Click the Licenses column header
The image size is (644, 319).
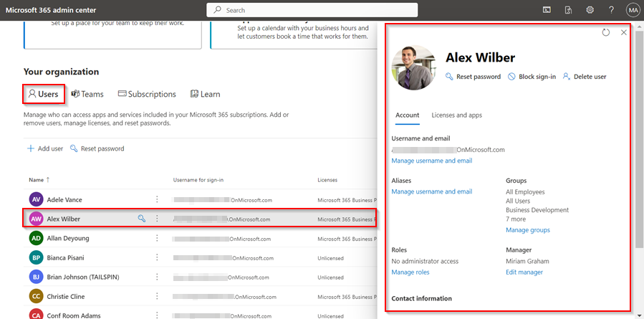[x=327, y=180]
